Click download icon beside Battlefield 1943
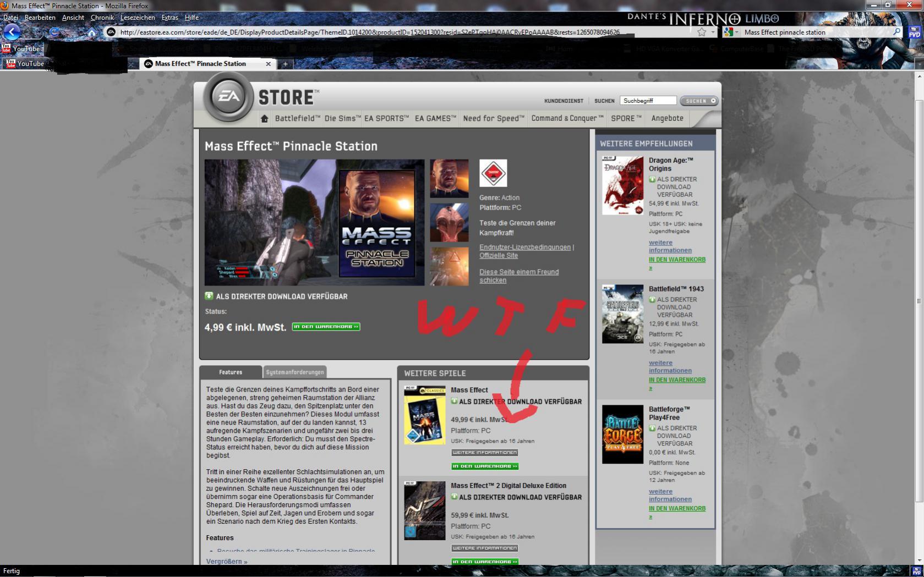 pyautogui.click(x=652, y=300)
